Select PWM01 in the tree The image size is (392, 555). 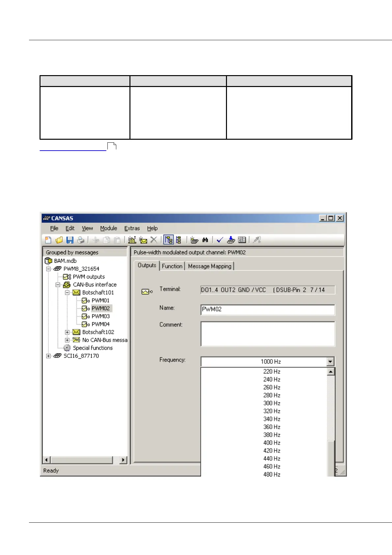[100, 300]
